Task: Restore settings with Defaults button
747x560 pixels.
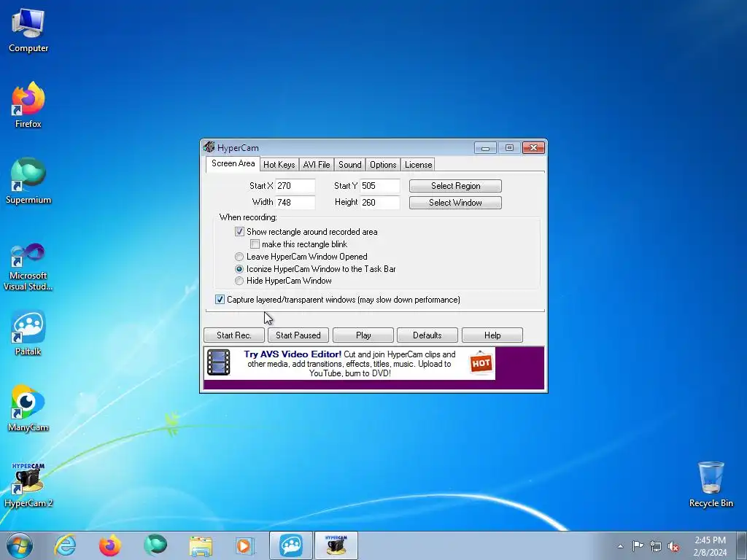Action: click(x=427, y=335)
